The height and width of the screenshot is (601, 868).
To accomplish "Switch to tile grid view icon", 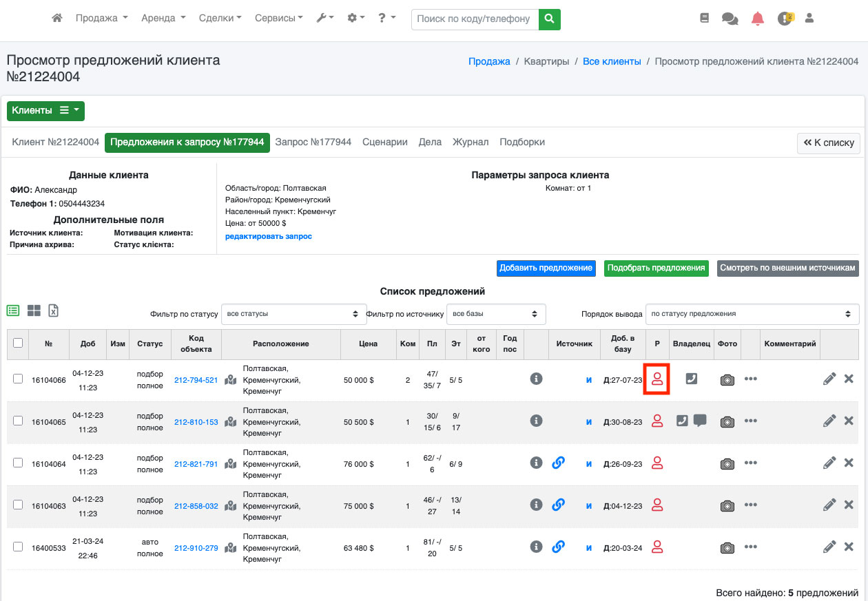I will click(34, 310).
